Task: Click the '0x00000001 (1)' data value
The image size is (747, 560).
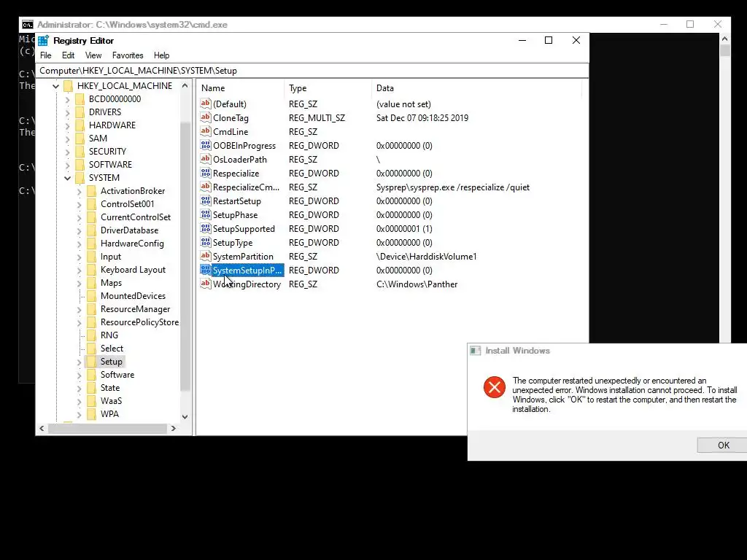Action: pos(404,229)
